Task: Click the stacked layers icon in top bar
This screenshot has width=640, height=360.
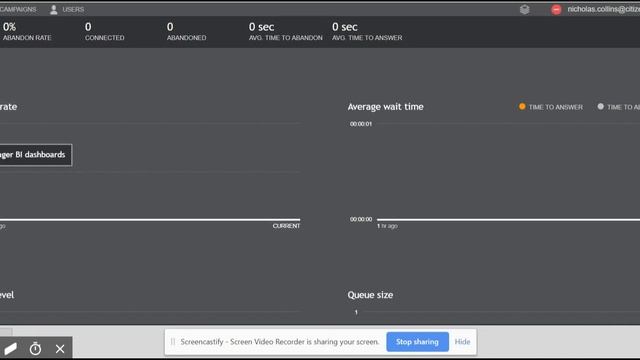Action: pos(524,9)
